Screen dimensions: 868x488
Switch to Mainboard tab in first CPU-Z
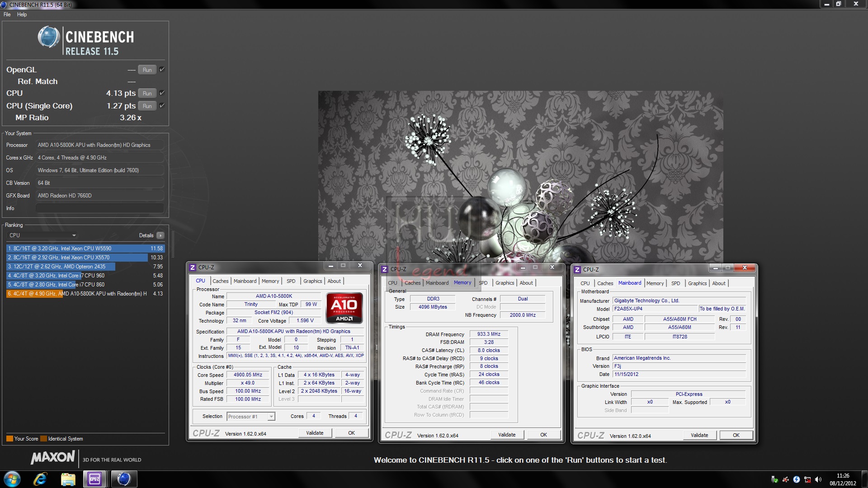245,281
